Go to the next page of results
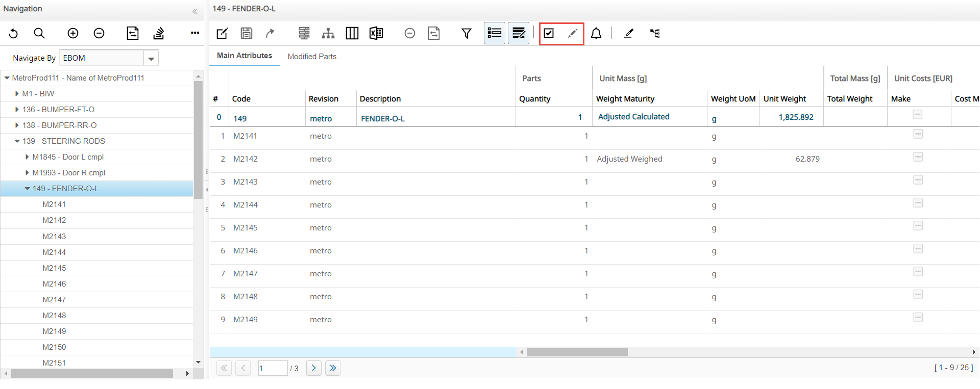Screen dimensions: 980x389 point(313,368)
